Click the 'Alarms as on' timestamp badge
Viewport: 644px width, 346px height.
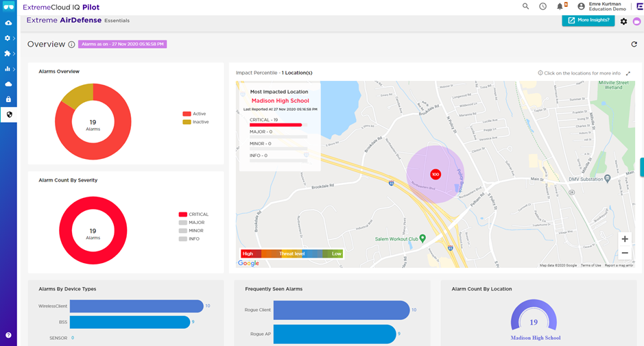(122, 44)
